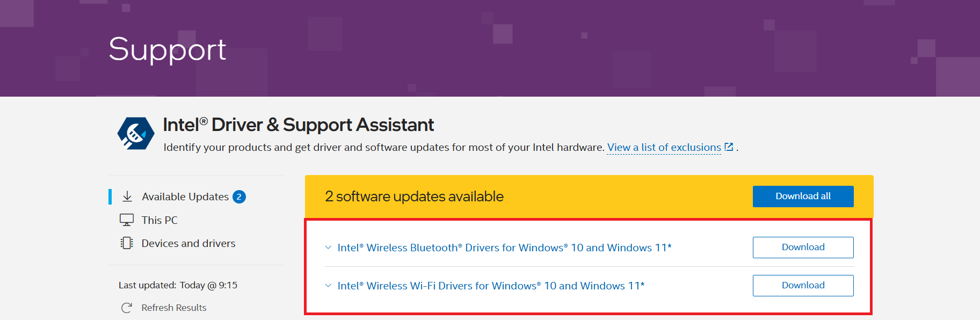This screenshot has height=320, width=980.
Task: Click the blue updates count badge
Action: coord(239,197)
